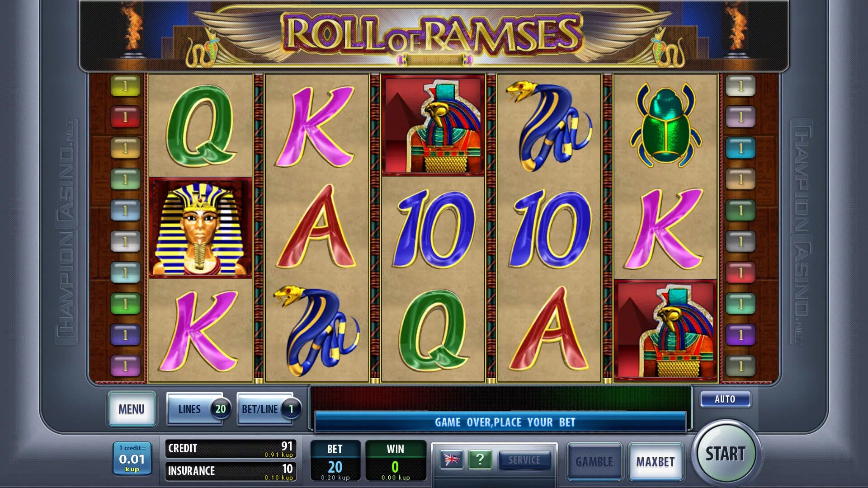Click the GAMBLE button
868x488 pixels.
[x=594, y=461]
